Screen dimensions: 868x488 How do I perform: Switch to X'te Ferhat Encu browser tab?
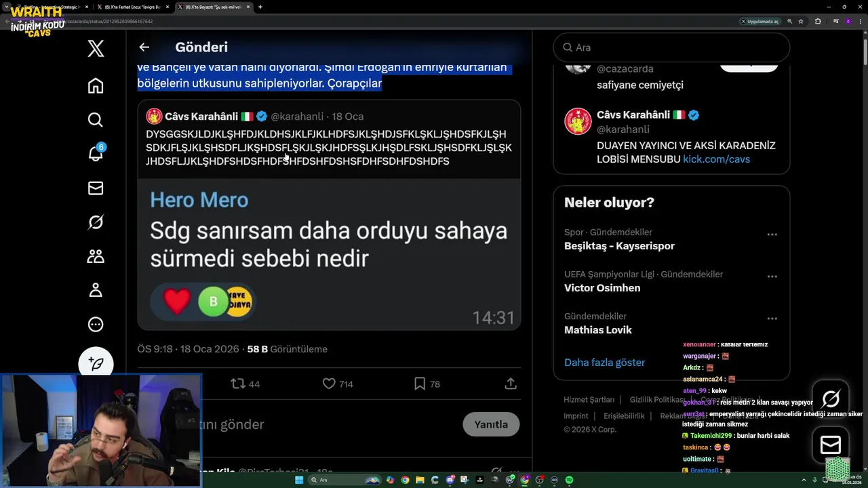pyautogui.click(x=132, y=7)
